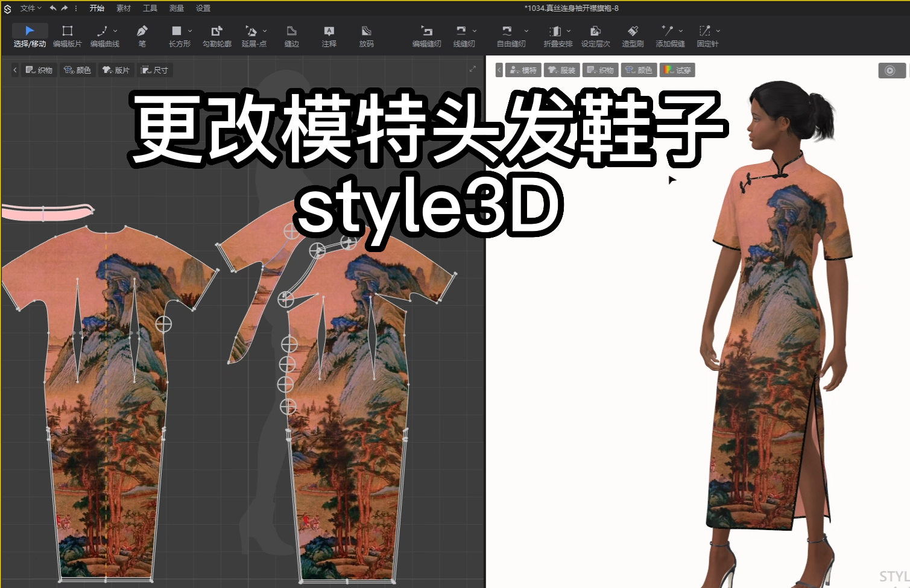
Task: Expand the 延展-点 dropdown arrow
Action: 265,31
